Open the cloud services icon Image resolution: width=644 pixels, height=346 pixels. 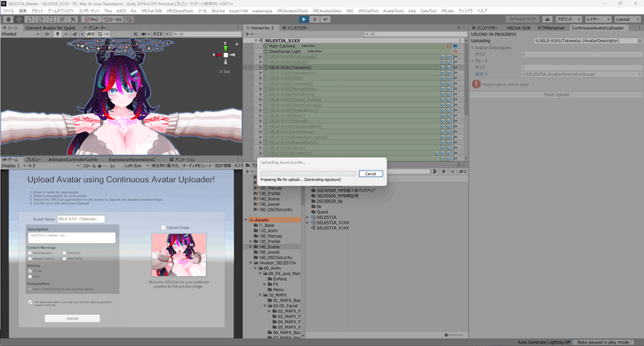coord(547,19)
